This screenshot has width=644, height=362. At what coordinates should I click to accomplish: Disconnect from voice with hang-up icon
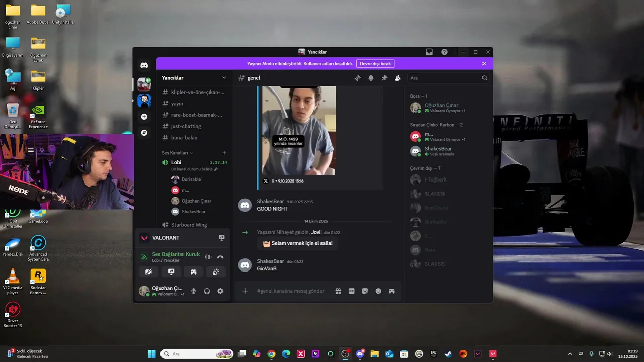click(220, 257)
